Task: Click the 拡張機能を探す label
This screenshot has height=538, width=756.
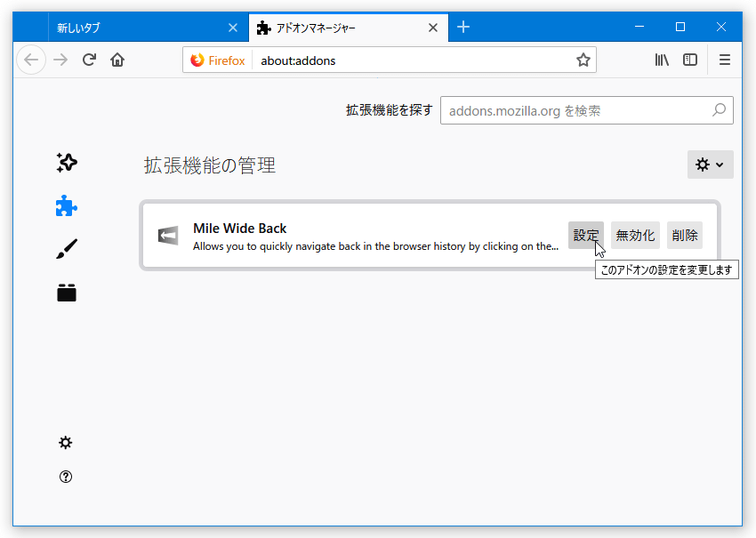Action: (389, 110)
